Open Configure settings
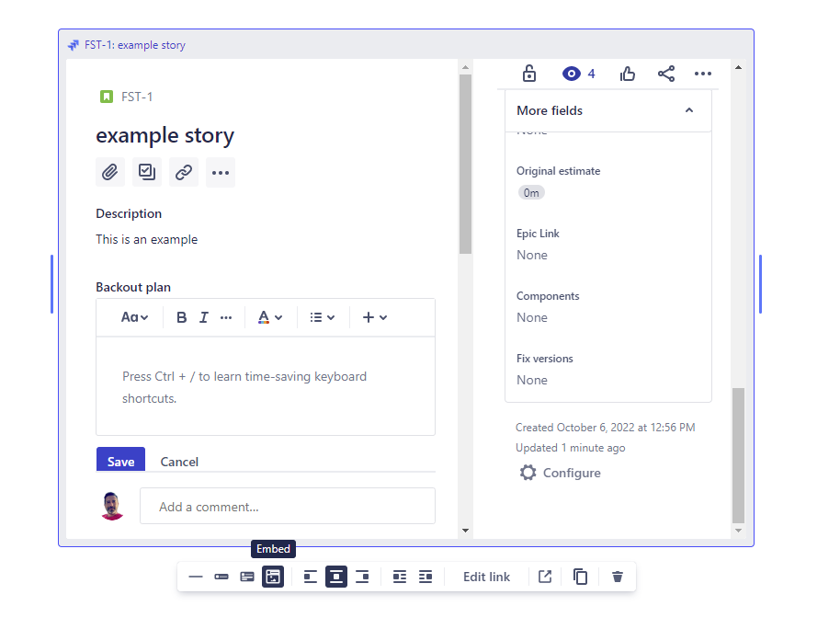This screenshot has height=629, width=840. pyautogui.click(x=561, y=473)
